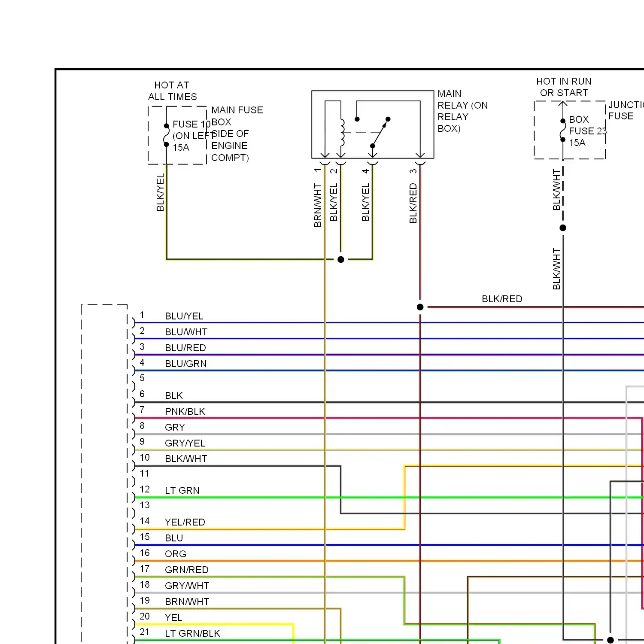Select the GRY/WHT label at pin 18

(x=187, y=586)
